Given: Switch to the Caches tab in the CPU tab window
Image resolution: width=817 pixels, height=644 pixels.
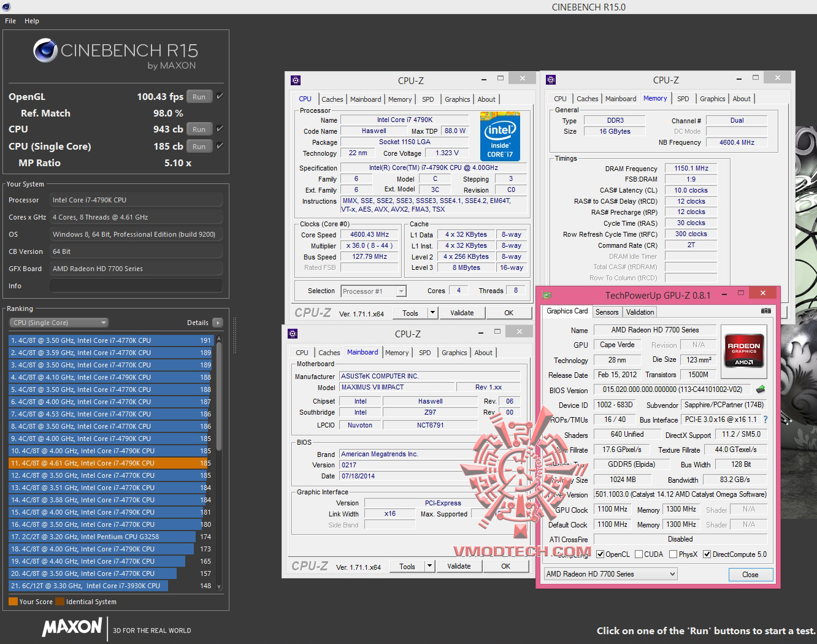Looking at the screenshot, I should (x=332, y=99).
